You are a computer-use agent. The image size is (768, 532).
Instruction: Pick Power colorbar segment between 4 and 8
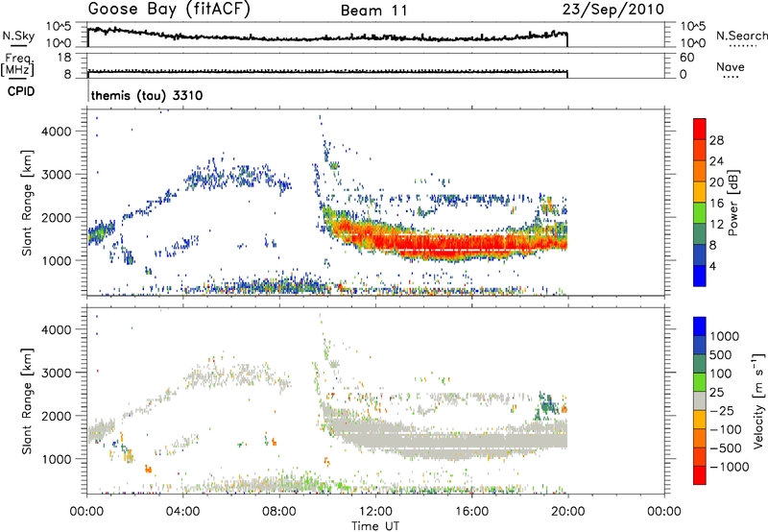tap(700, 254)
